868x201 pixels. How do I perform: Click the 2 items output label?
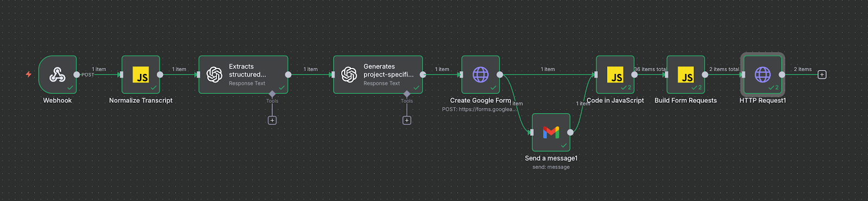point(803,69)
